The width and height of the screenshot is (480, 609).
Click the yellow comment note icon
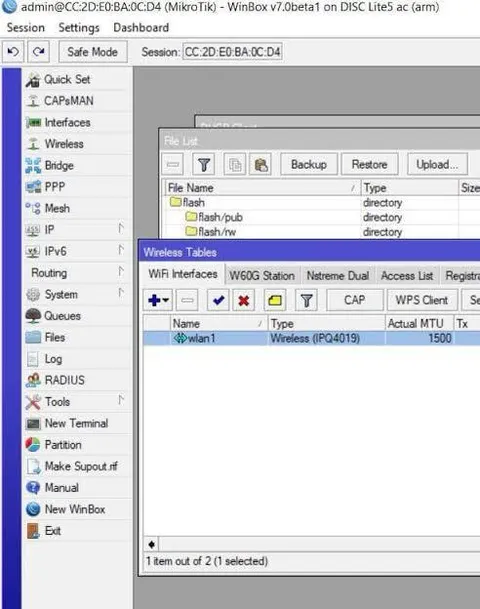coord(275,300)
